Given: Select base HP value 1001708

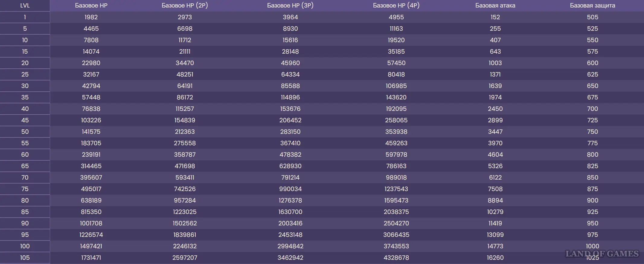Looking at the screenshot, I should 91,223.
